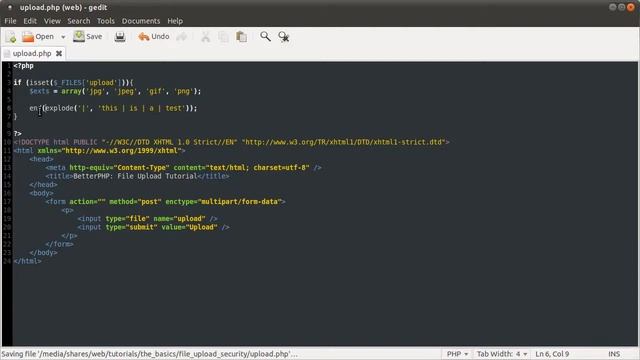This screenshot has height=360, width=640.
Task: Open the Documents menu
Action: 141,21
